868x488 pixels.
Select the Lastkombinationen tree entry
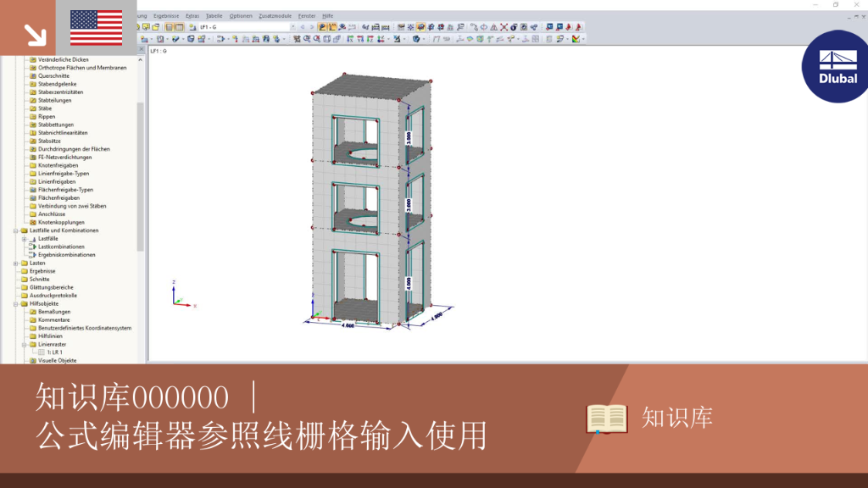61,247
